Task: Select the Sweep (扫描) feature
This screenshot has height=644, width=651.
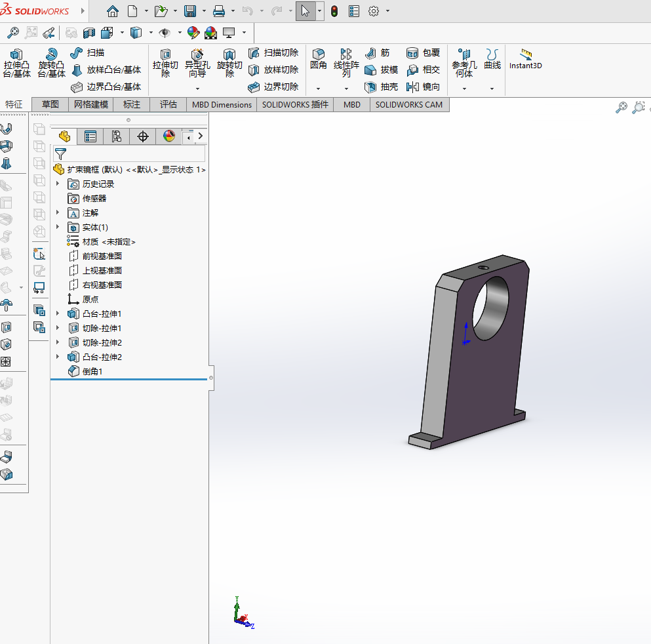Action: click(x=87, y=52)
